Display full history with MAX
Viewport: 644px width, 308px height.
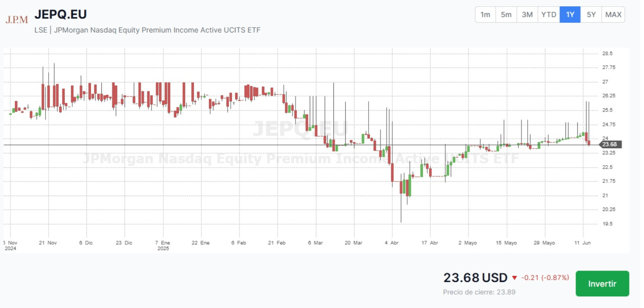click(x=613, y=15)
